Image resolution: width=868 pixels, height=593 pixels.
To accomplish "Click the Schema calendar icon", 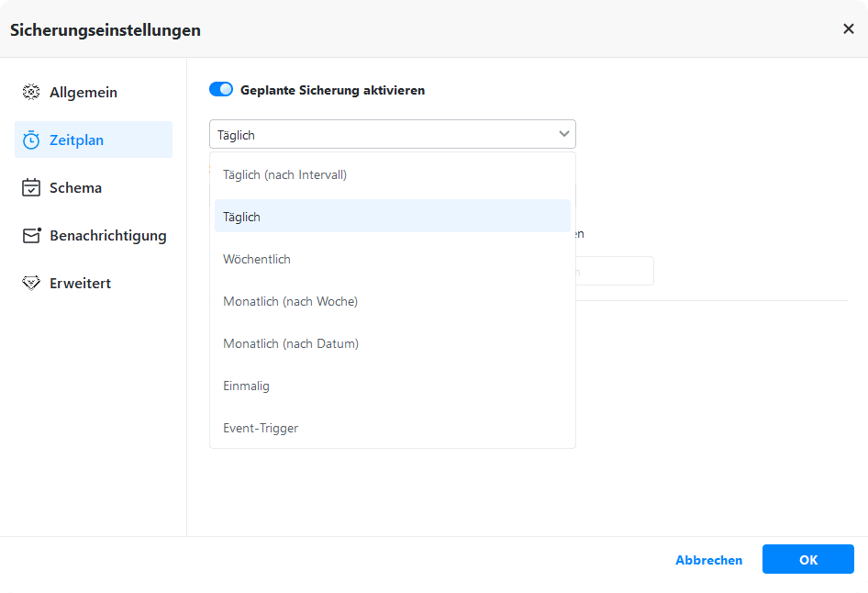I will coord(31,188).
